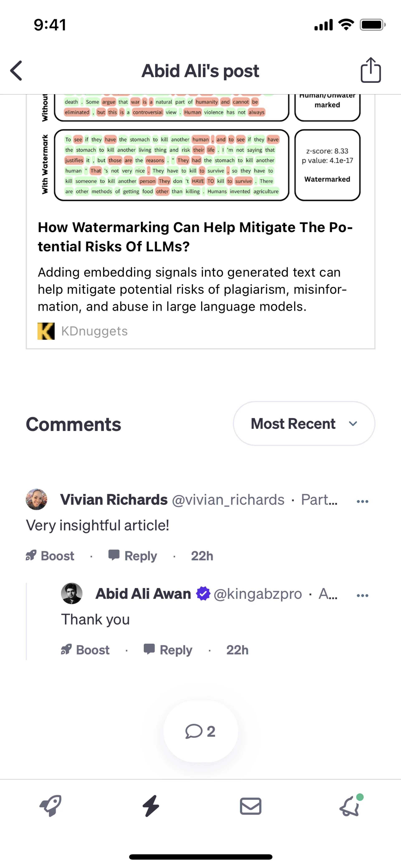The image size is (401, 868).
Task: Open more options on Vivian Richards' comment
Action: click(362, 501)
